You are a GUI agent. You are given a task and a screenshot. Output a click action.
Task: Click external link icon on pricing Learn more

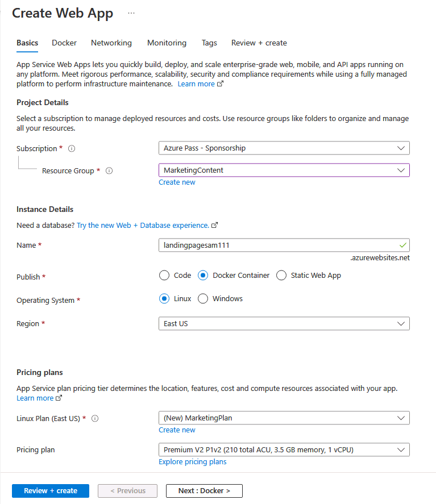click(x=58, y=398)
